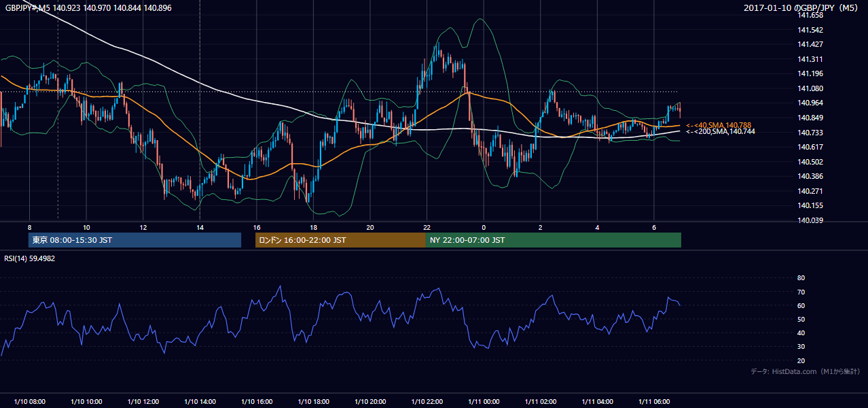Viewport: 868px width, 408px height.
Task: Click the 1/11 04:00 time label
Action: pyautogui.click(x=598, y=402)
